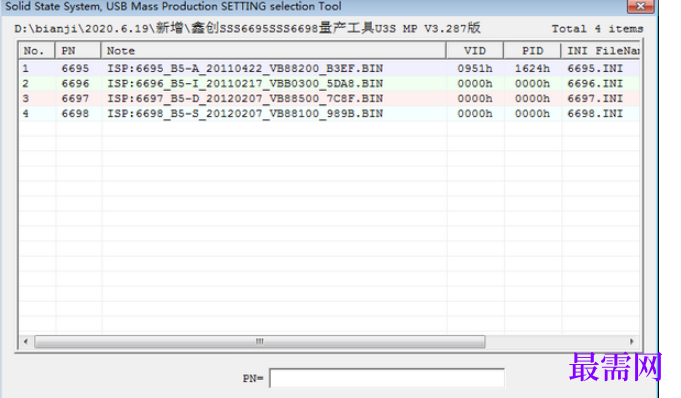Click the Total 4 items label

click(x=597, y=29)
